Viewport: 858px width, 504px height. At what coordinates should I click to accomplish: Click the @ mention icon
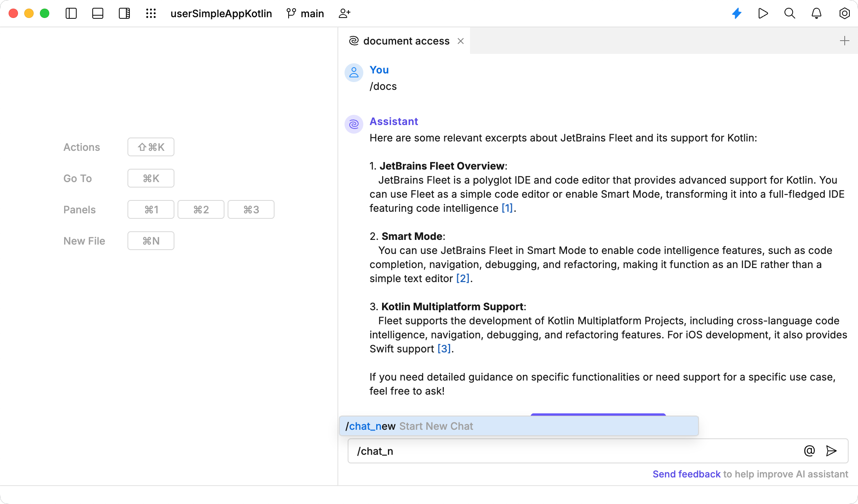tap(810, 451)
